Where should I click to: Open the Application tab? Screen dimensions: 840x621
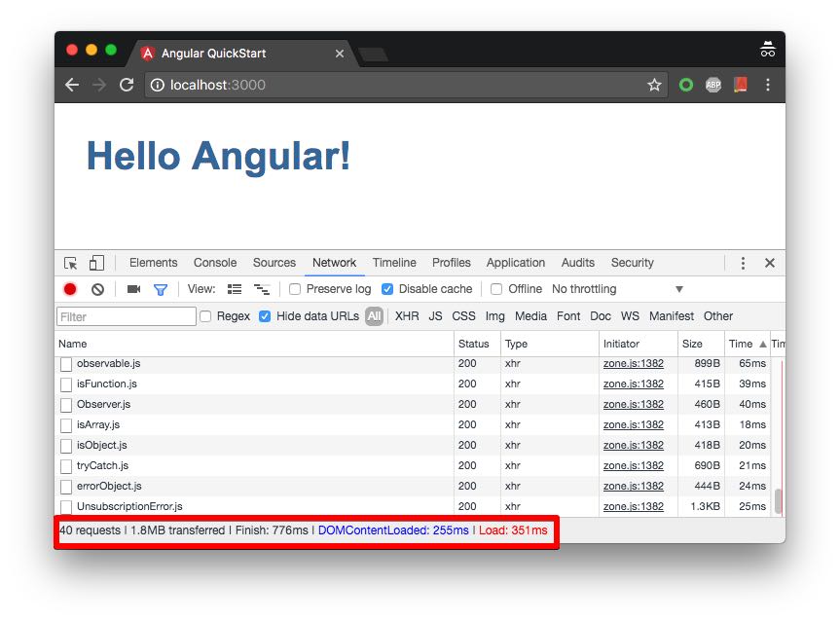(x=515, y=263)
